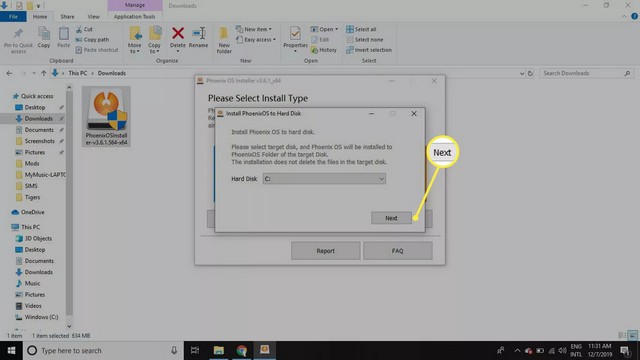This screenshot has width=640, height=360.
Task: Click Phoenix OS installer taskbar icon
Action: point(265,350)
